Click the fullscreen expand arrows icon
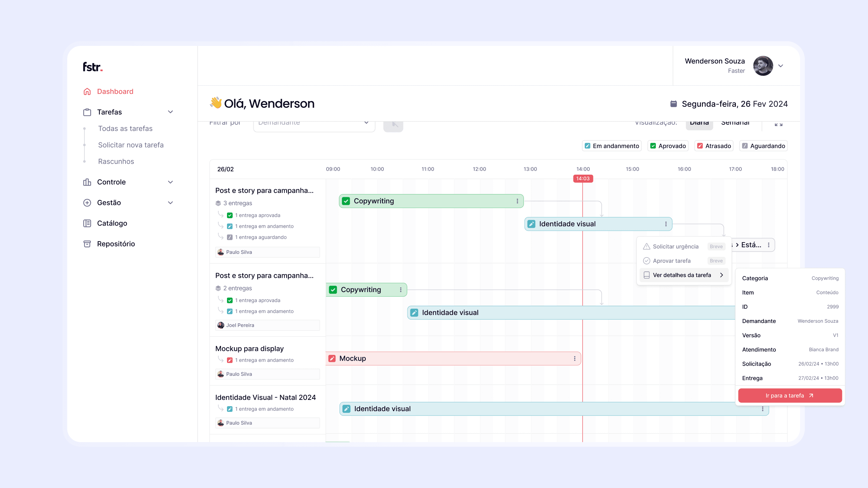The width and height of the screenshot is (868, 488). (778, 124)
